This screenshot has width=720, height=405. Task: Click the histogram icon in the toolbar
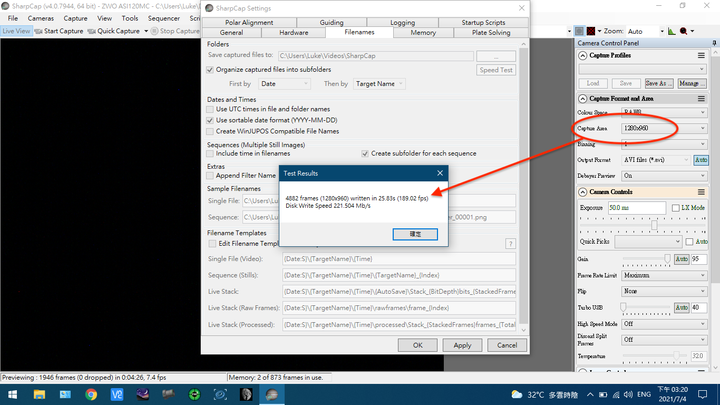[x=671, y=31]
